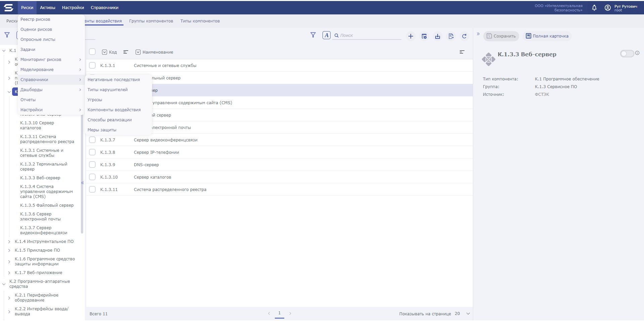Go to the next page arrow

pos(290,314)
